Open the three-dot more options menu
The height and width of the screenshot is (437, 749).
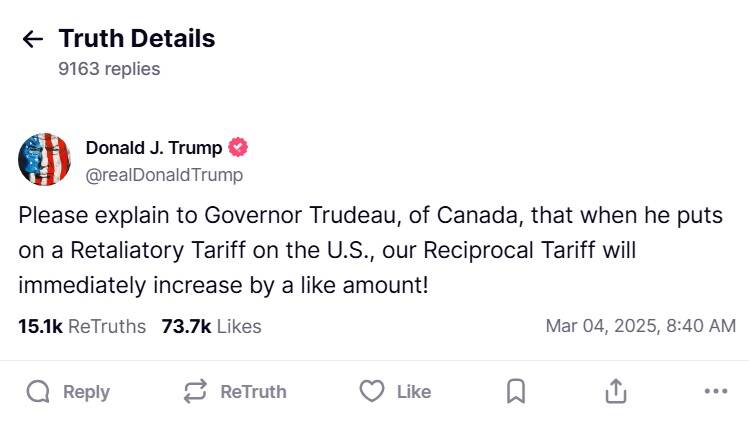click(x=715, y=392)
